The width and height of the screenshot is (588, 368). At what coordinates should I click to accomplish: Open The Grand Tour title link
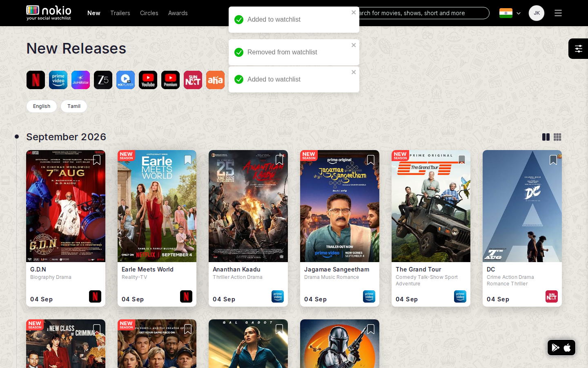(x=418, y=269)
